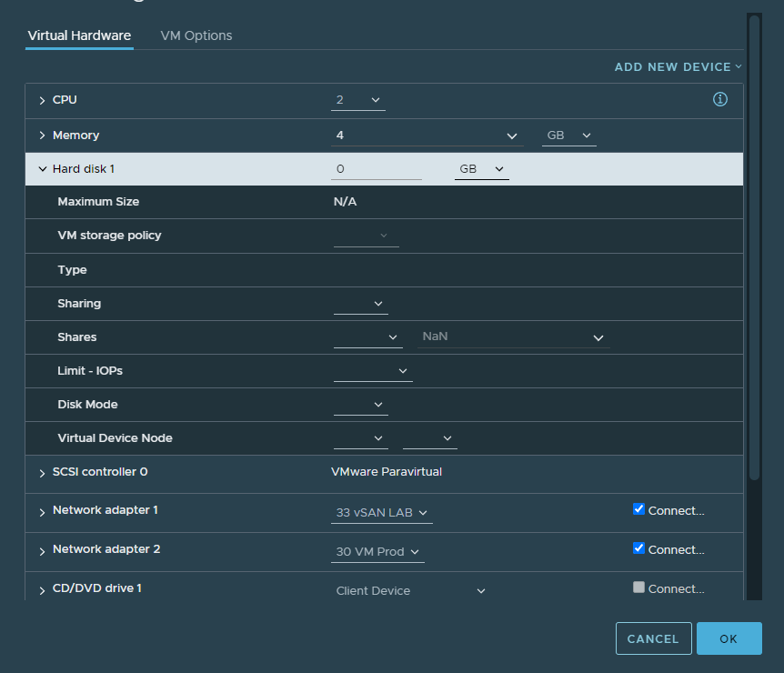Expand the CPU row
This screenshot has width=784, height=673.
coord(42,101)
